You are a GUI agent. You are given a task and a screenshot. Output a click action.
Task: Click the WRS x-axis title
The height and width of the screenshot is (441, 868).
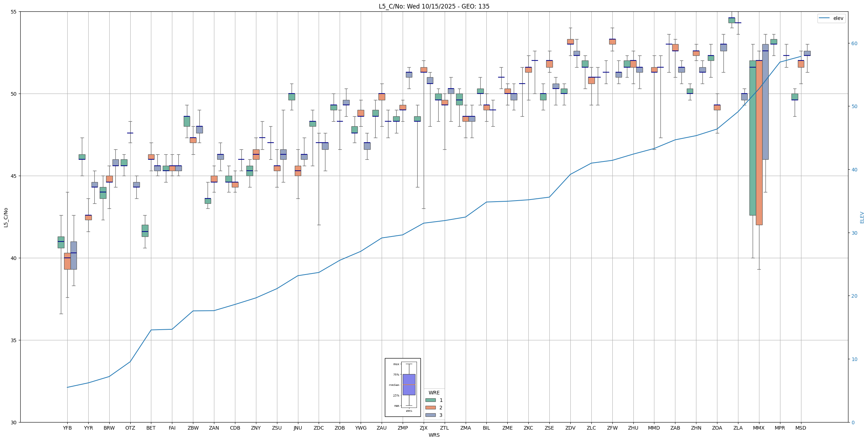(x=434, y=435)
